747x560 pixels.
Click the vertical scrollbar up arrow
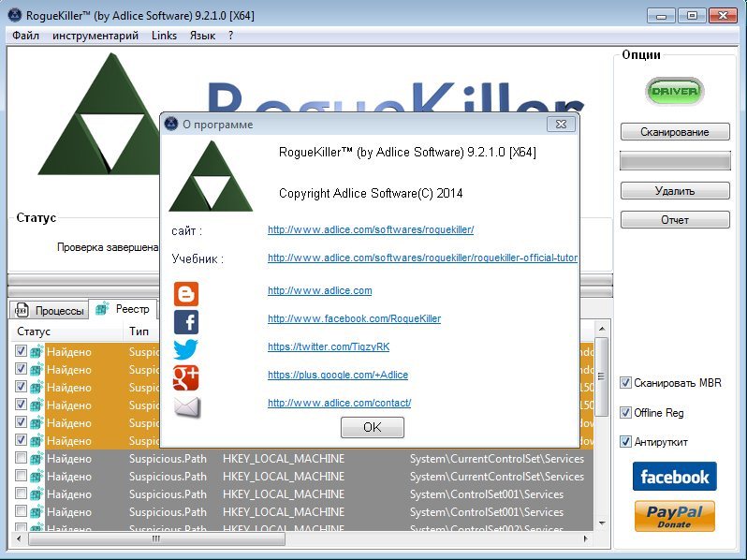tap(602, 330)
